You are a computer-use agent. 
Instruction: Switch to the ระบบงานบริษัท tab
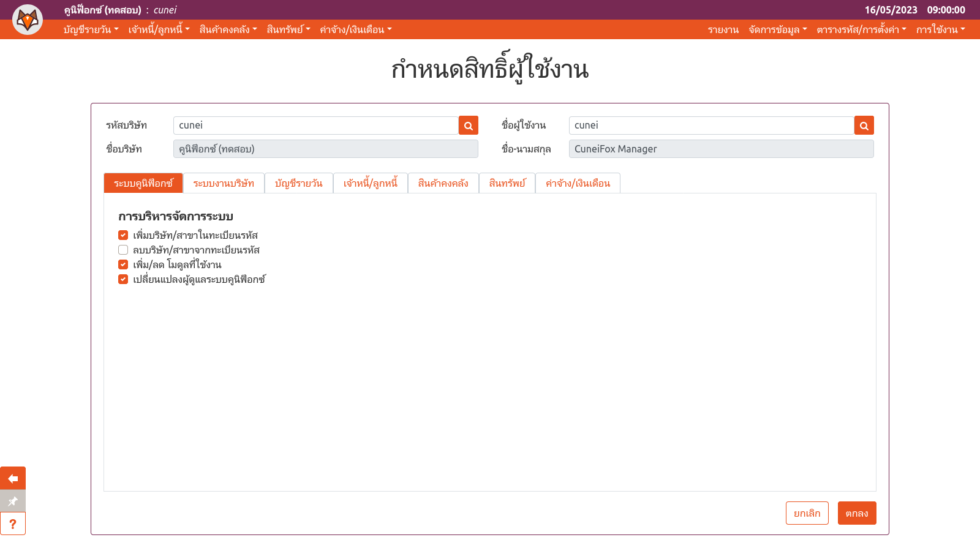[224, 183]
